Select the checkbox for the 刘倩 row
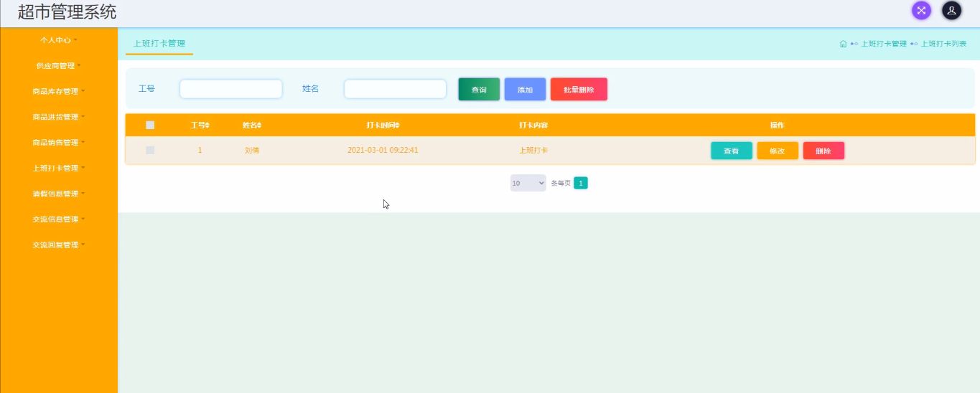This screenshot has width=980, height=393. 150,150
